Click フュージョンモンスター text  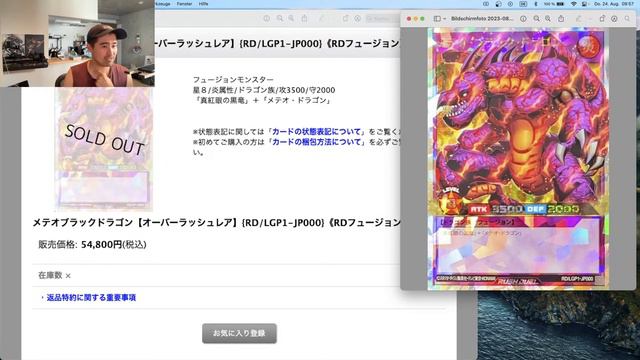pyautogui.click(x=233, y=80)
